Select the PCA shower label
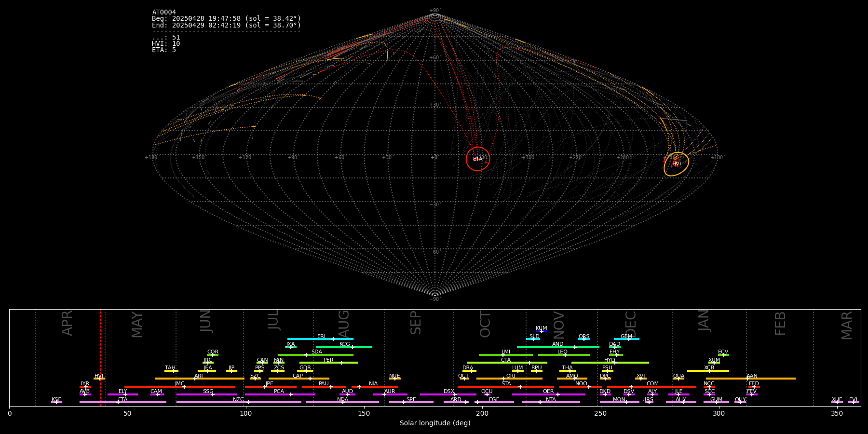The width and height of the screenshot is (868, 434). click(279, 392)
